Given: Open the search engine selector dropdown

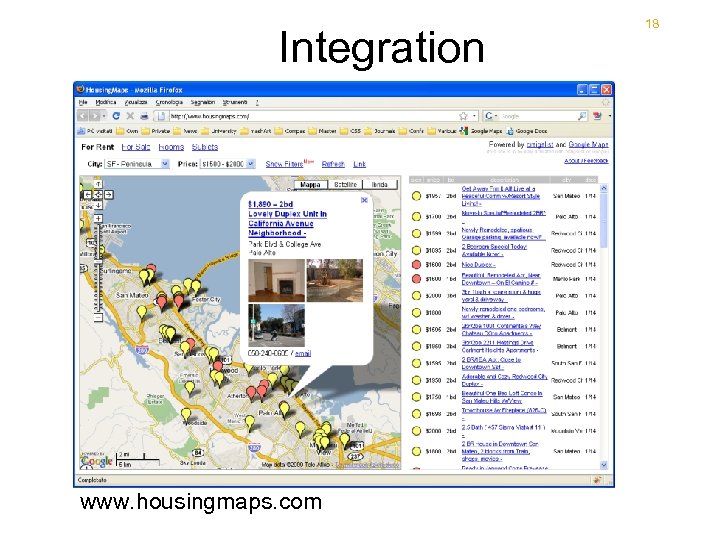Looking at the screenshot, I should click(x=491, y=116).
